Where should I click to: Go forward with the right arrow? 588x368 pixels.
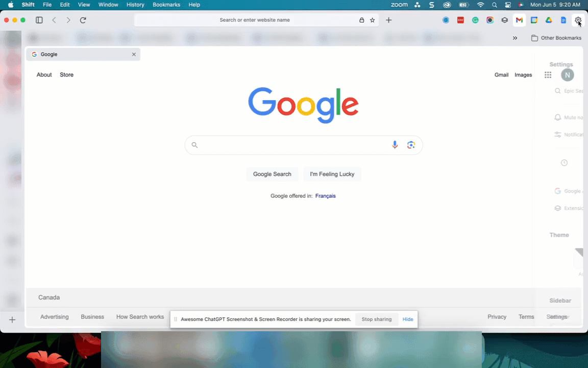(x=68, y=20)
